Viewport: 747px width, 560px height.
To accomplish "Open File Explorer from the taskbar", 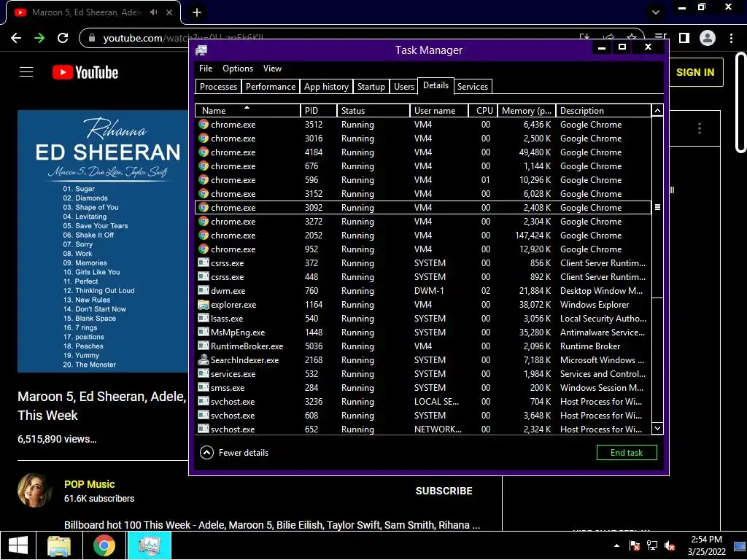I will [x=59, y=545].
